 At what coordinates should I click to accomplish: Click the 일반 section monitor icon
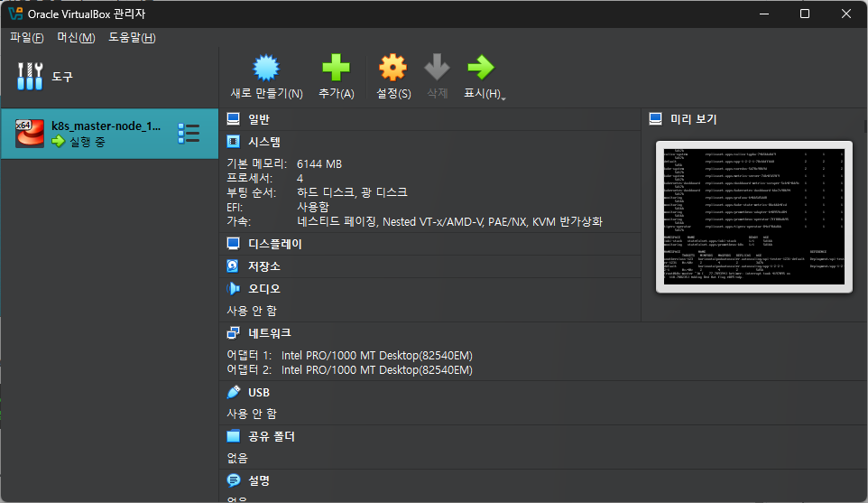pyautogui.click(x=234, y=119)
